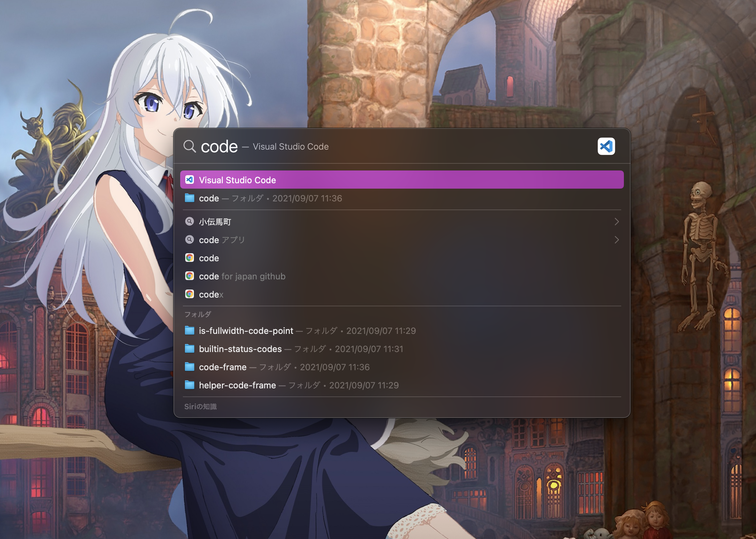
Task: Expand the chevron on 'code アプリ' row
Action: (x=616, y=240)
